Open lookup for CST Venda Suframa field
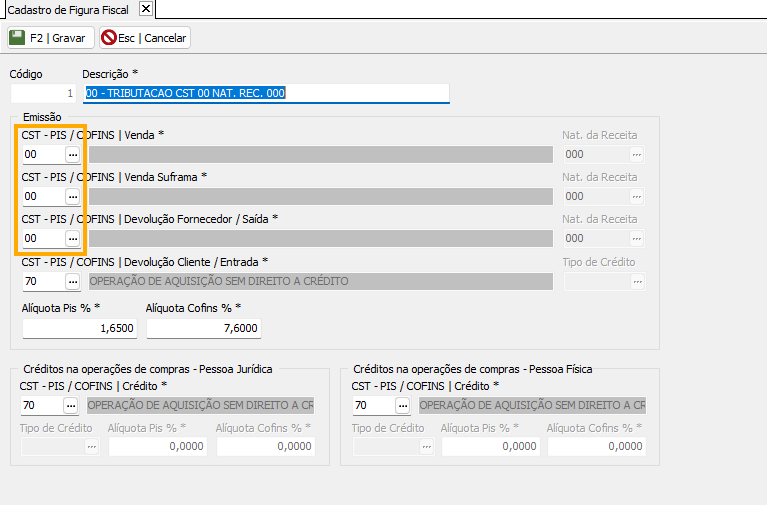767x505 pixels. [73, 196]
